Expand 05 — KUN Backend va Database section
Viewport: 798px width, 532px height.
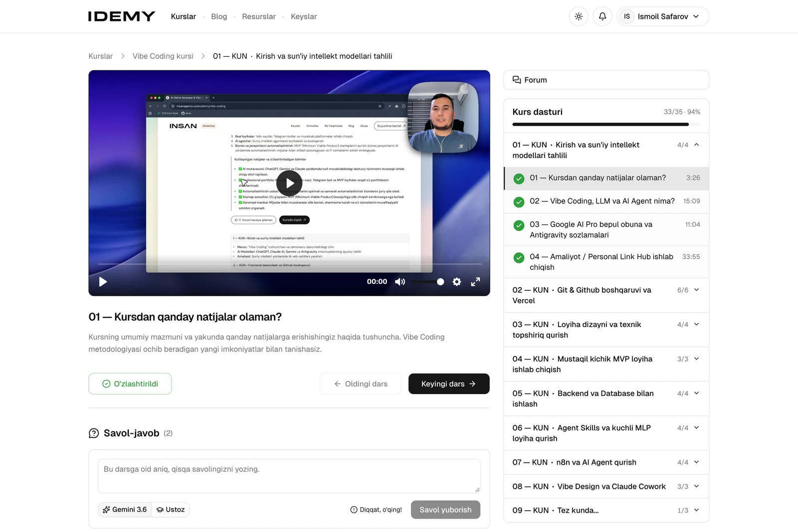606,398
